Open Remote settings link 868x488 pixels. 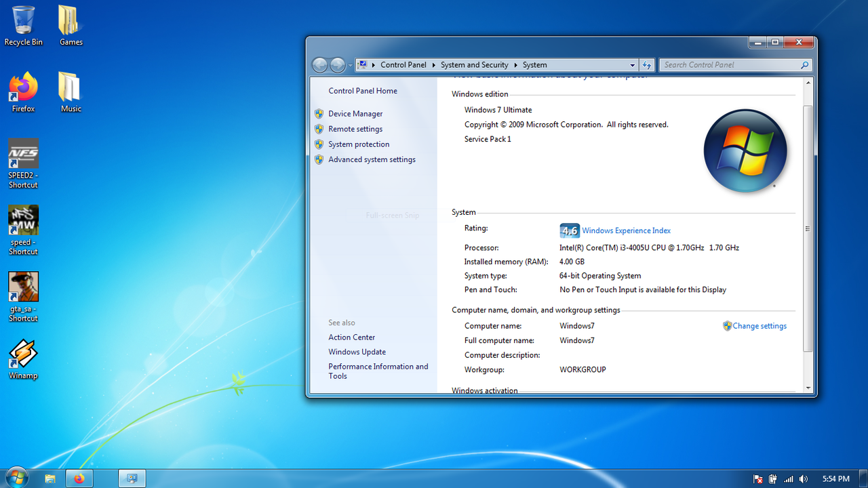coord(355,129)
